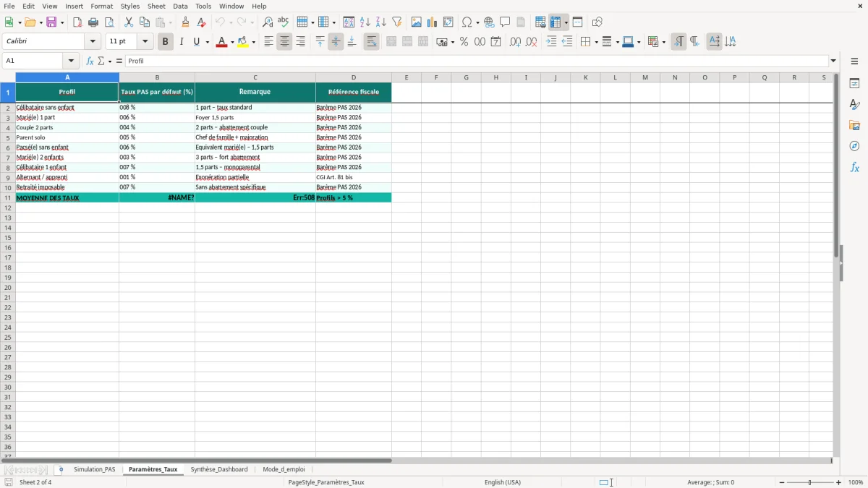Toggle Align Left button
Screen dimensions: 868x488
click(x=268, y=42)
